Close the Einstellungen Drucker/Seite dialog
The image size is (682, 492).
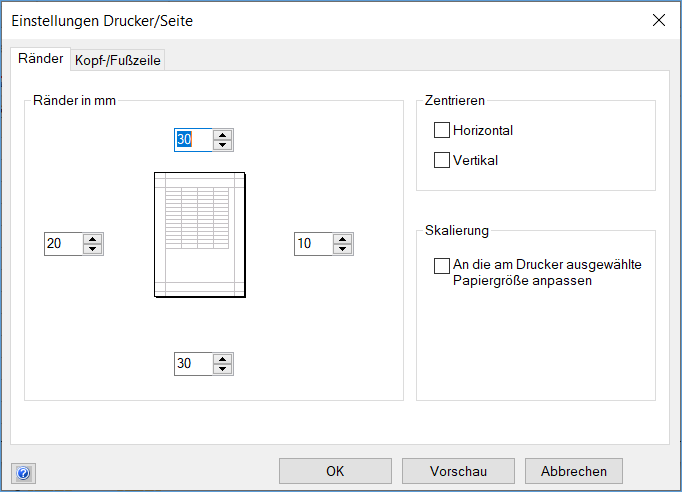click(658, 19)
